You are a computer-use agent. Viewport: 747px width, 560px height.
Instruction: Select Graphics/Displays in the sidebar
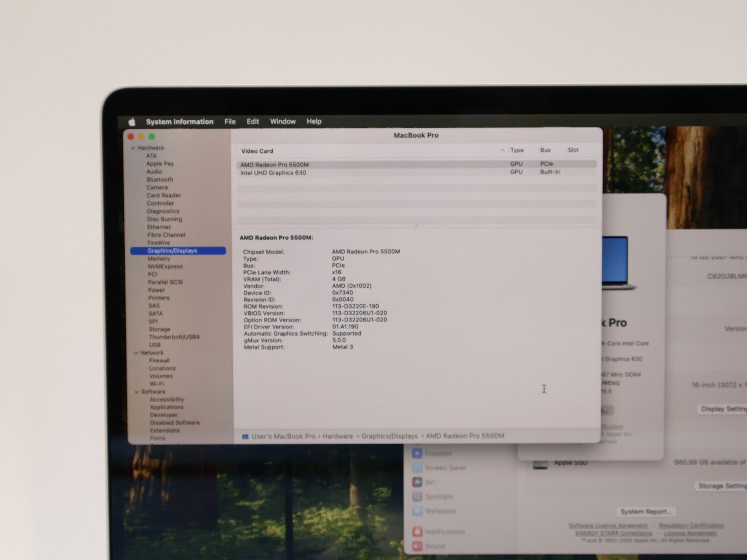[178, 251]
